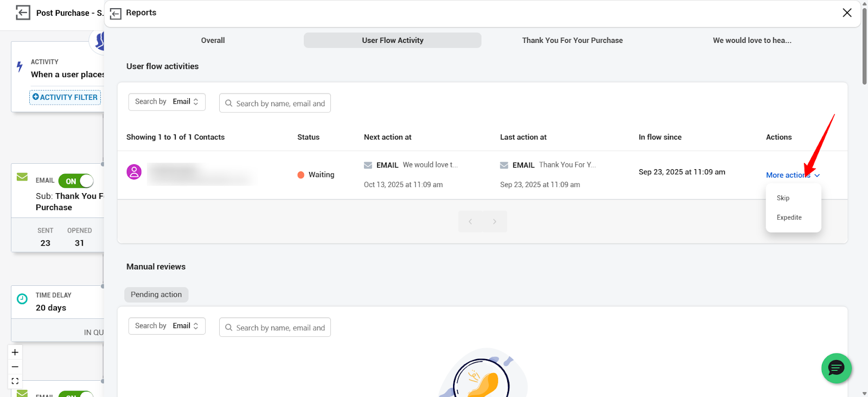Click the Showing 1 to 1 of 1 Contacts text

175,137
